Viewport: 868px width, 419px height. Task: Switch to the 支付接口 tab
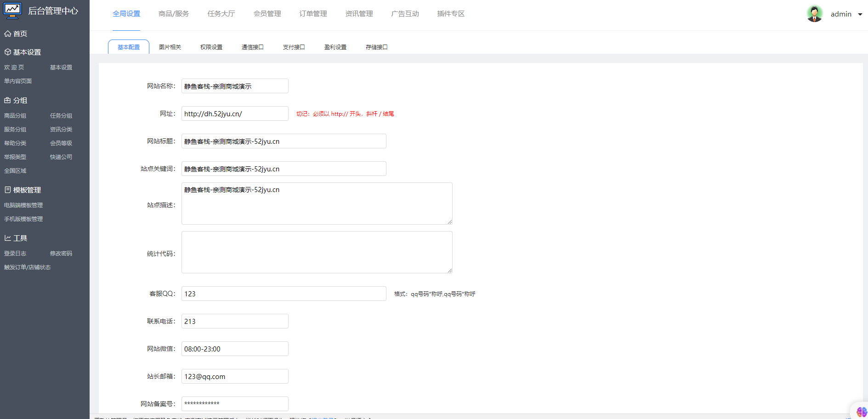[294, 47]
